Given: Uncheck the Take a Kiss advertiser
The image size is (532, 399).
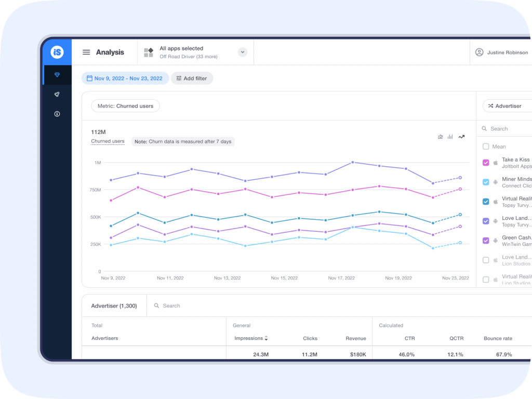Looking at the screenshot, I should pos(486,162).
